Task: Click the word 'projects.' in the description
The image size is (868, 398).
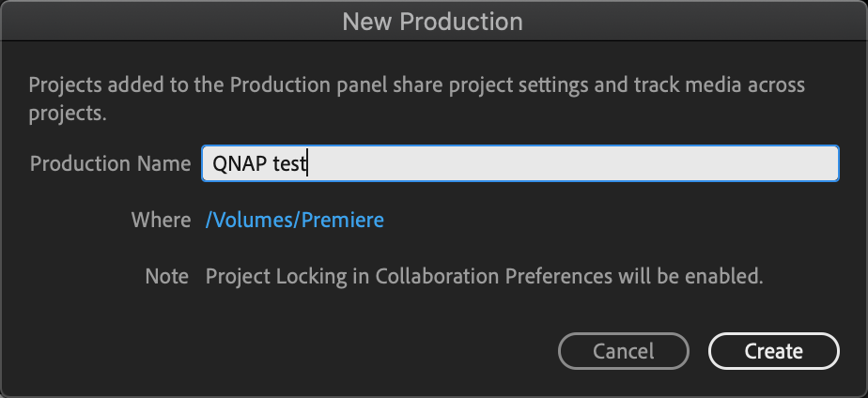Action: [x=67, y=115]
